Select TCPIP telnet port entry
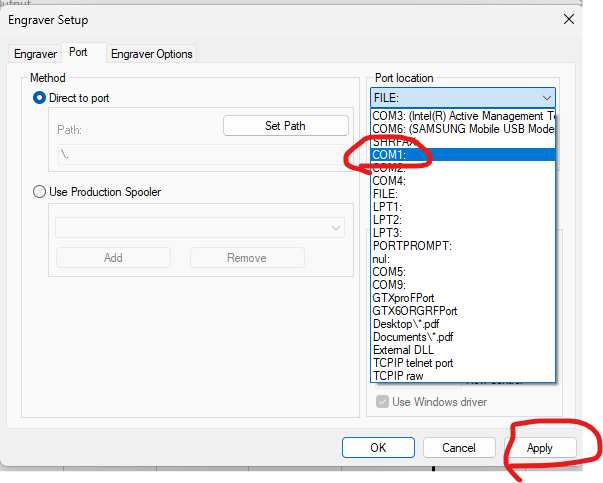 [x=463, y=363]
